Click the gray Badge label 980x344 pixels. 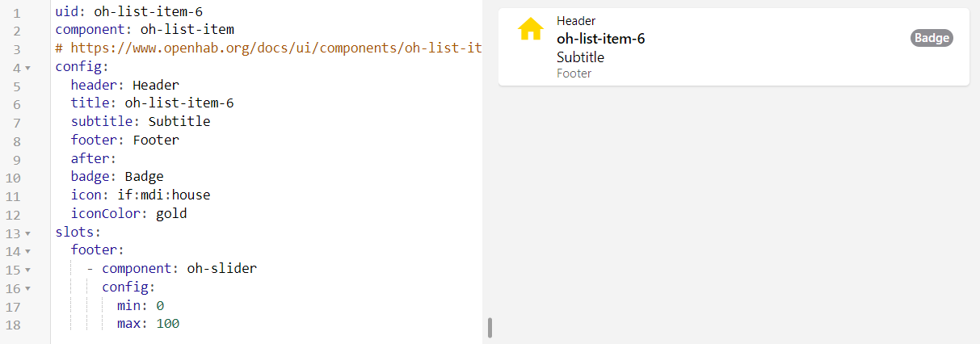932,38
